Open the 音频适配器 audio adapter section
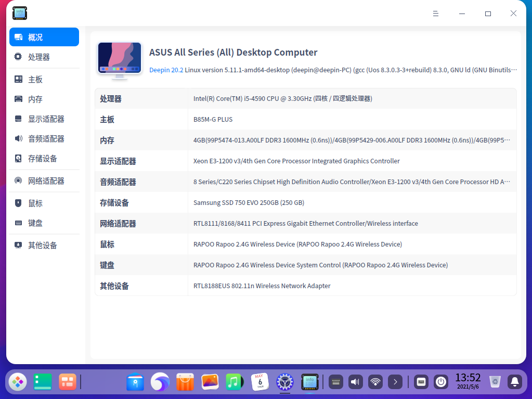Screen dimensions: 532x399 [x=44, y=139]
